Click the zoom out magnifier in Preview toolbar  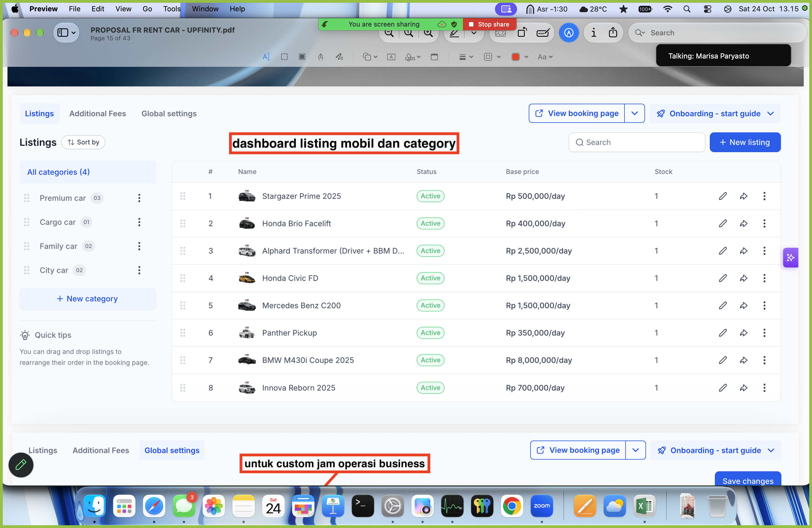point(389,33)
